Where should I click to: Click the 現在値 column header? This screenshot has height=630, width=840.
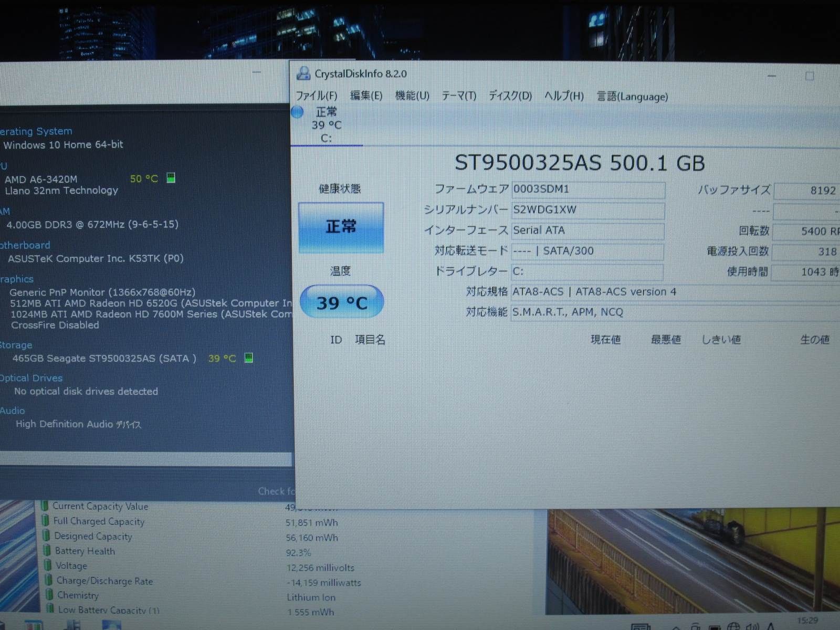[606, 340]
